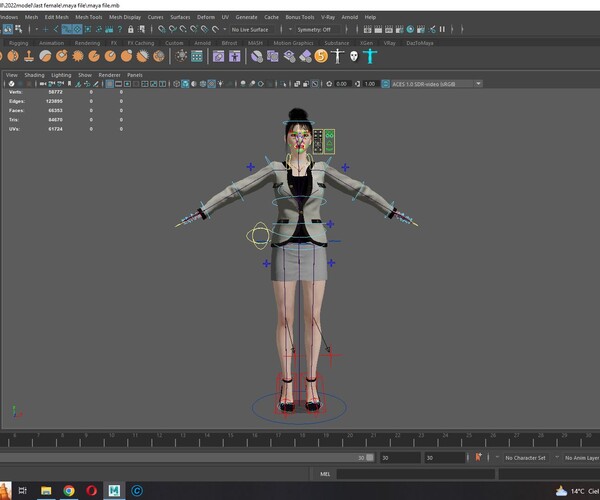Toggle wireframe display cube icon
600x500 pixels.
click(176, 84)
